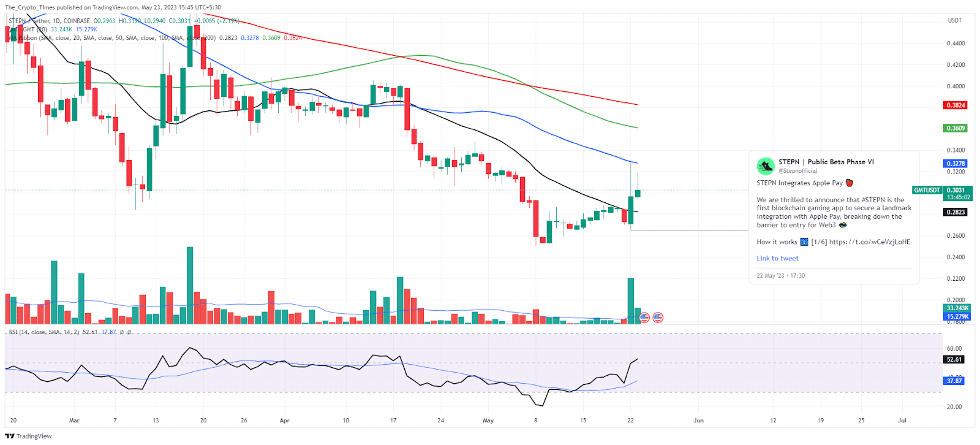Click the RSI value 52.61 axis label

tap(954, 360)
